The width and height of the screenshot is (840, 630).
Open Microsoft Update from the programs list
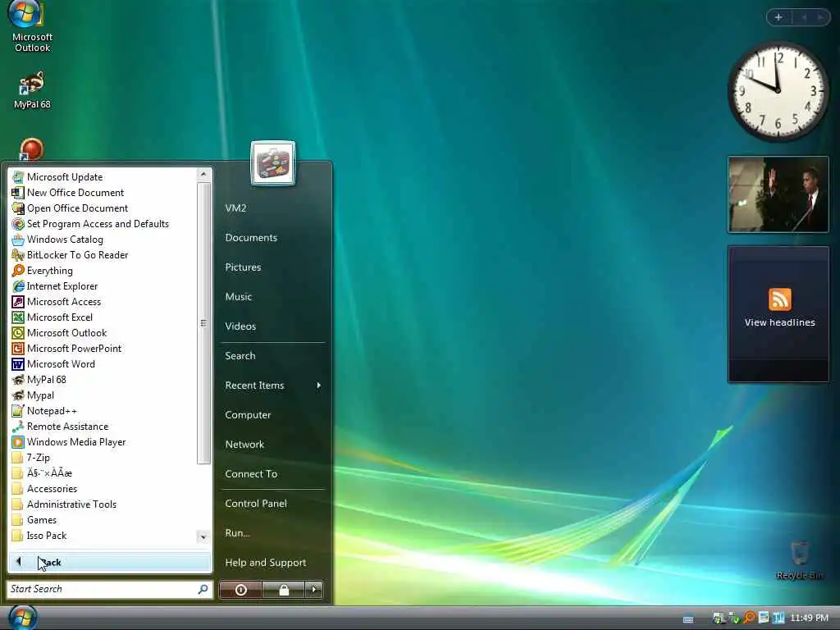click(64, 177)
